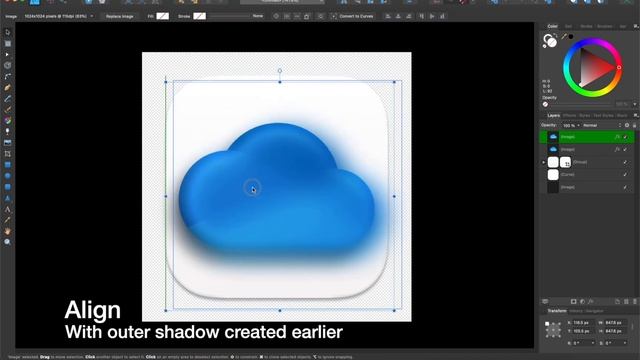The image size is (640, 360).
Task: Click the Opacity slider in the Color panel
Action: coord(581,104)
